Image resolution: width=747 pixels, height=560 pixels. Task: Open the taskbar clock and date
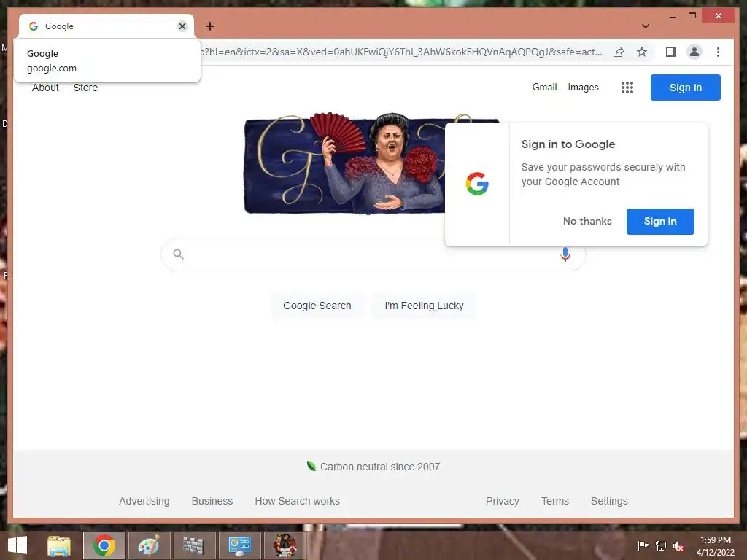click(715, 546)
